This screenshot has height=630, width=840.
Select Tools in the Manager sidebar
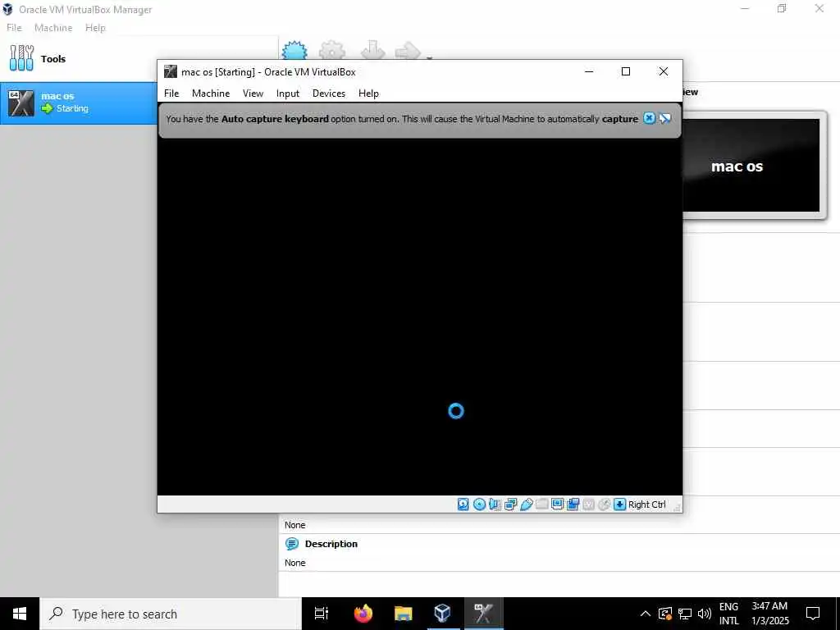(78, 59)
